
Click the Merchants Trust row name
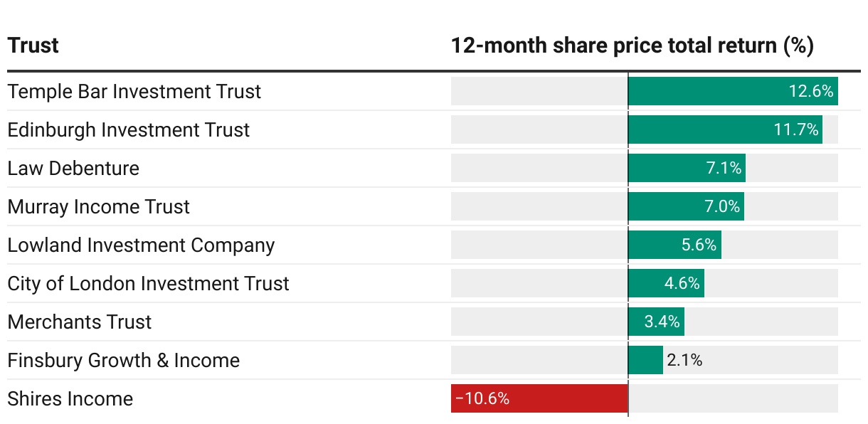(x=80, y=322)
